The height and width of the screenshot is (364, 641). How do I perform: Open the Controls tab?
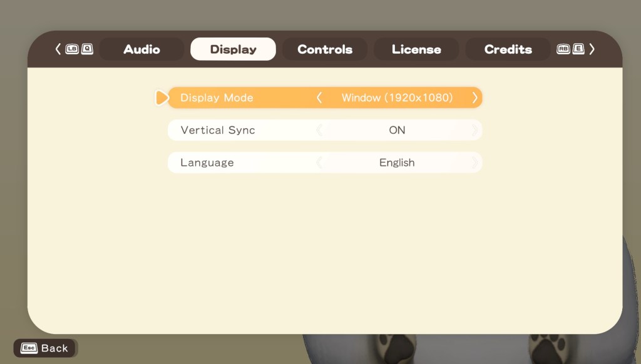[x=325, y=49]
